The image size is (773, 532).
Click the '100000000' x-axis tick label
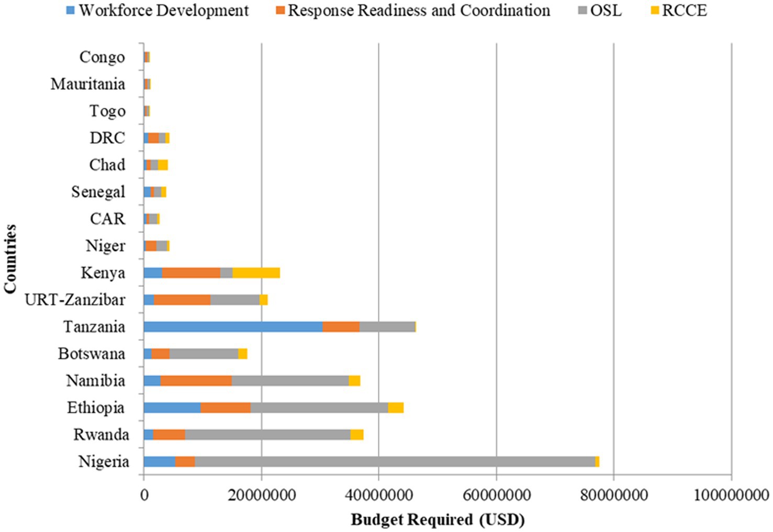click(x=732, y=495)
